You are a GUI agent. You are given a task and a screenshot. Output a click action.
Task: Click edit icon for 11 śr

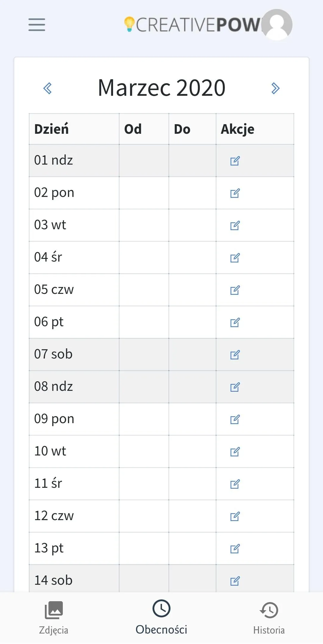click(235, 484)
